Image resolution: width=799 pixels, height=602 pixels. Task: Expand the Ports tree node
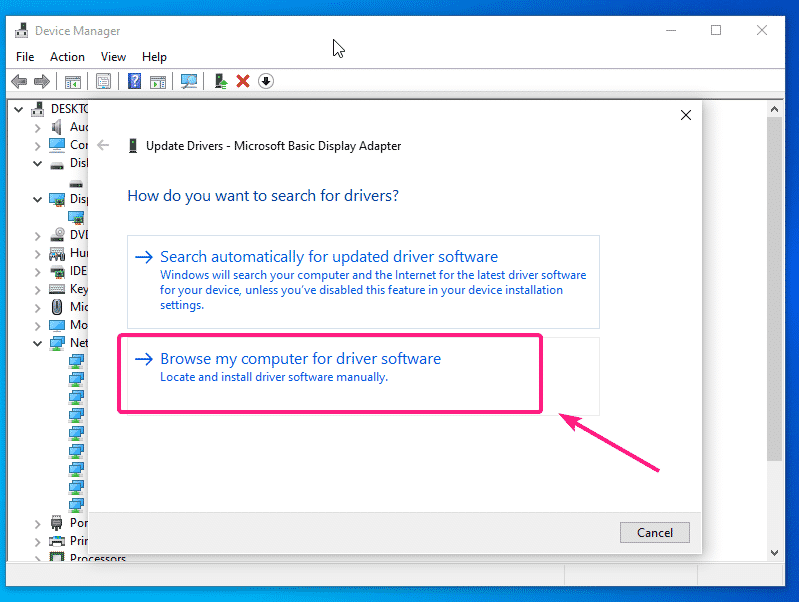tap(37, 524)
